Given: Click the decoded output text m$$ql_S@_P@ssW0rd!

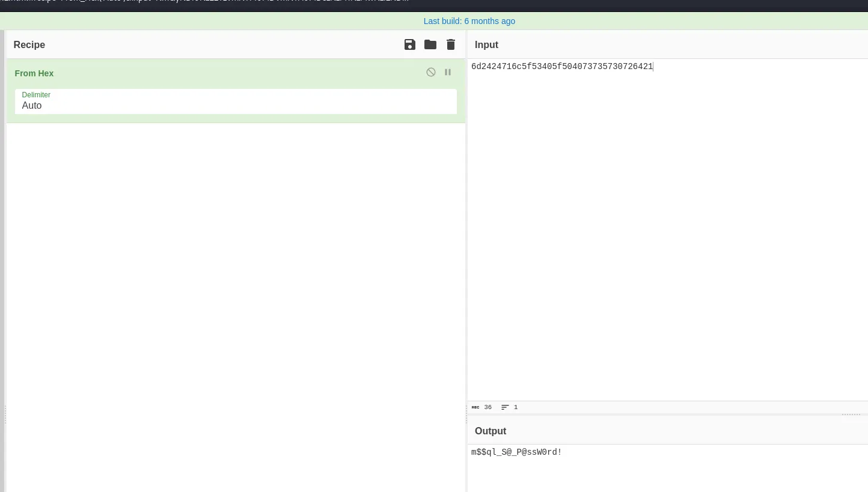Looking at the screenshot, I should (516, 452).
